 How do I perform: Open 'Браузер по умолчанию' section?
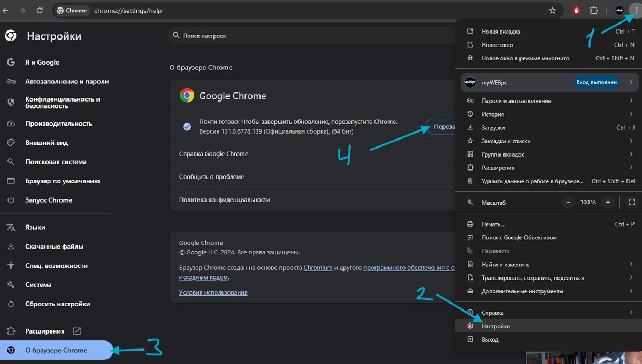coord(57,181)
